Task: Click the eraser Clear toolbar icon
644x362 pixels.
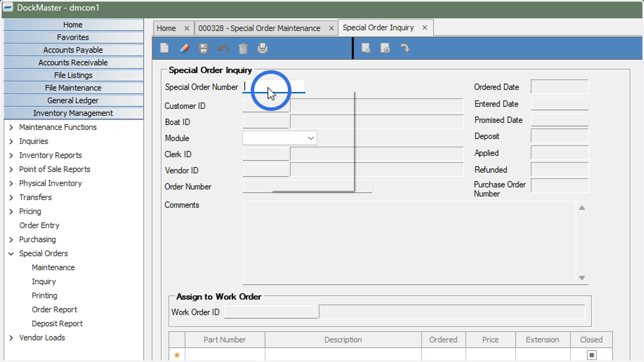Action: [x=184, y=48]
